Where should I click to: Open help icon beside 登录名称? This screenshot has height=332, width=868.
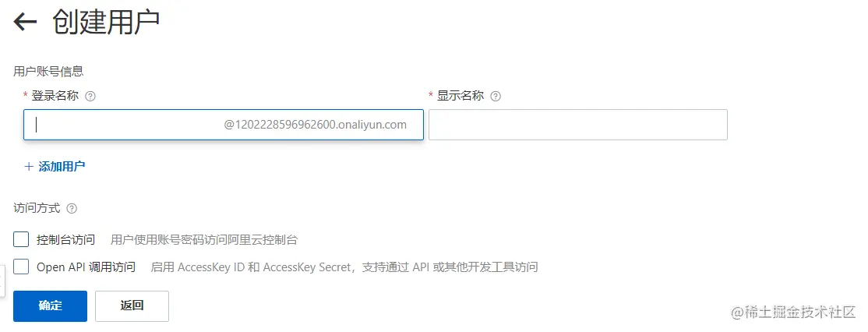(x=91, y=97)
